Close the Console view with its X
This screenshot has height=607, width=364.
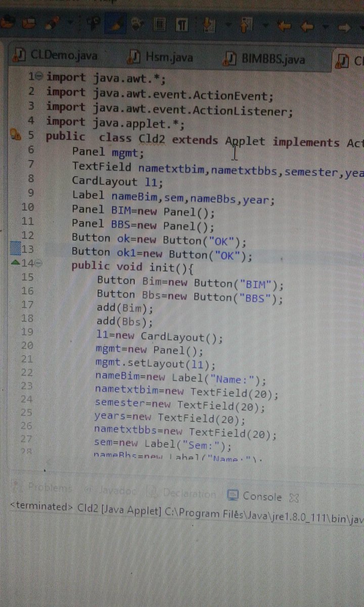pos(294,498)
